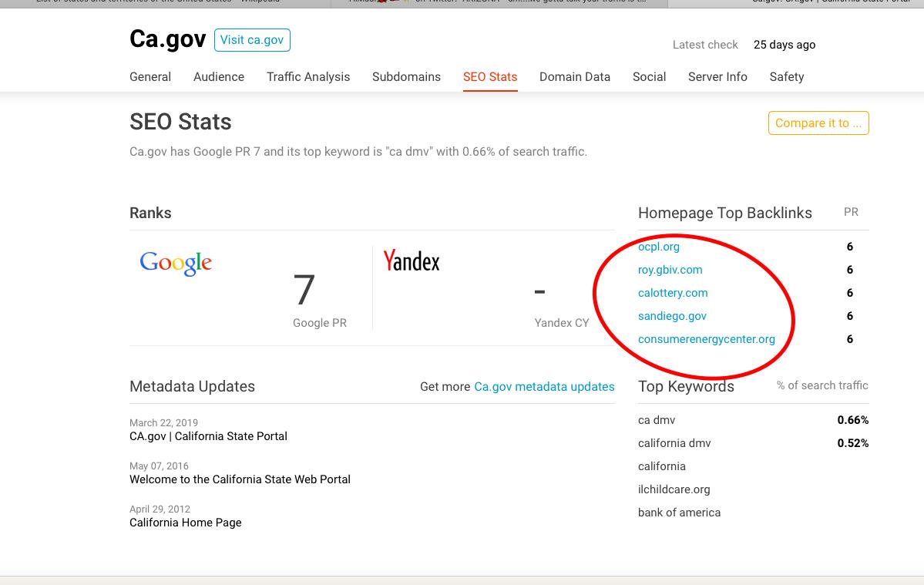Open the consumerenergycenter.org backlink
This screenshot has width=924, height=585.
click(707, 339)
